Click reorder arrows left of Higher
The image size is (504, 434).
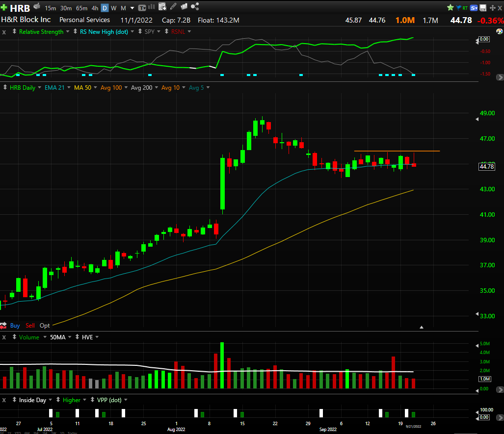tap(58, 400)
